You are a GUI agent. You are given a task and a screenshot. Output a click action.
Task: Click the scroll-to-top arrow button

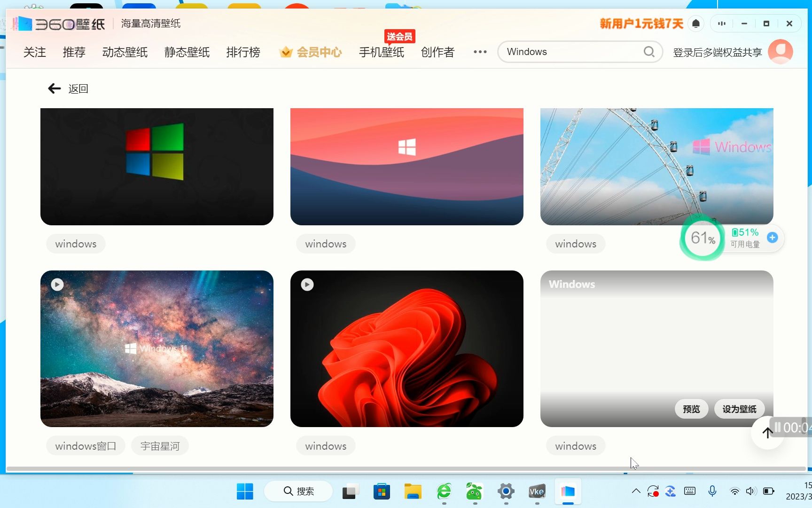768,432
